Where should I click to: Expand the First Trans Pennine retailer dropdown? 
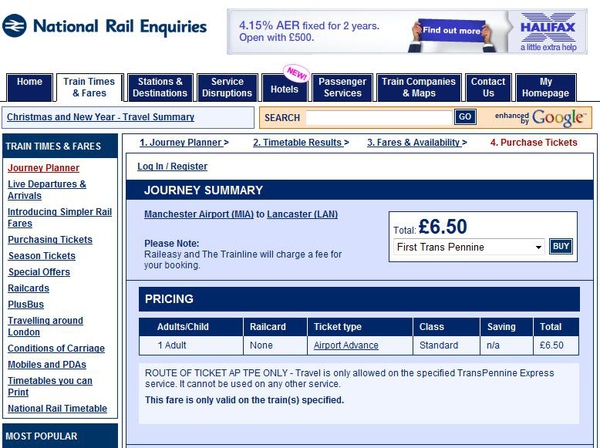[469, 247]
